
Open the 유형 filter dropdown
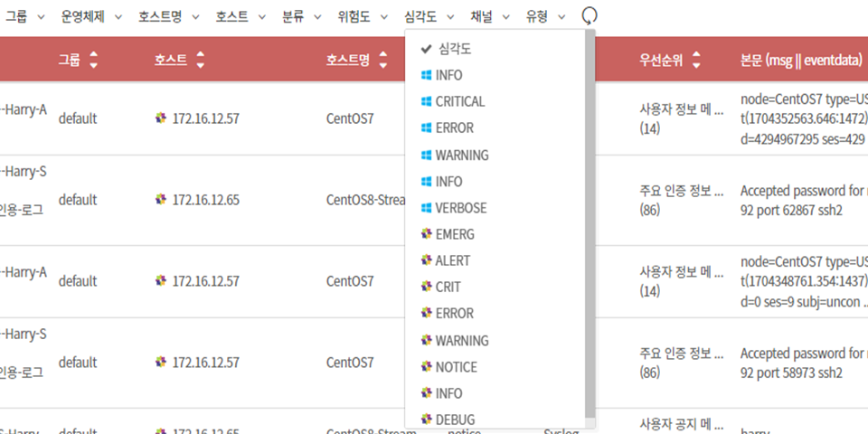click(x=546, y=16)
